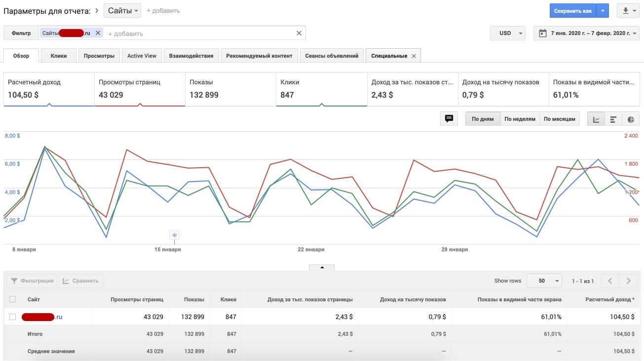The width and height of the screenshot is (644, 361).
Task: Toggle the select-all checkbox in table header
Action: click(13, 299)
